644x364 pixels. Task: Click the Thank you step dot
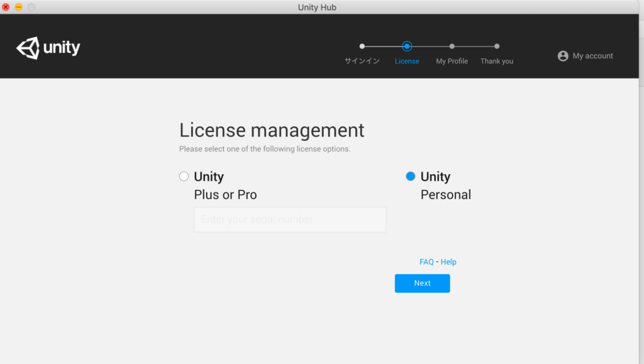[x=497, y=46]
